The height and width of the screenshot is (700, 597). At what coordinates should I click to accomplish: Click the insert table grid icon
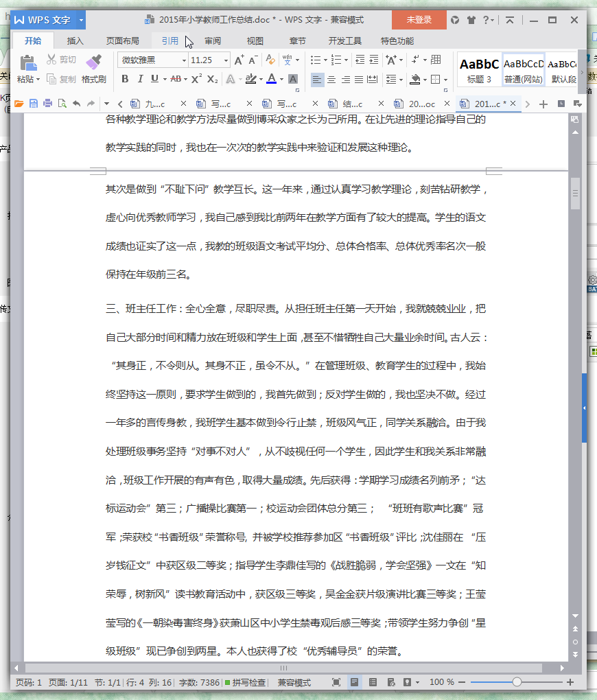pos(436,60)
